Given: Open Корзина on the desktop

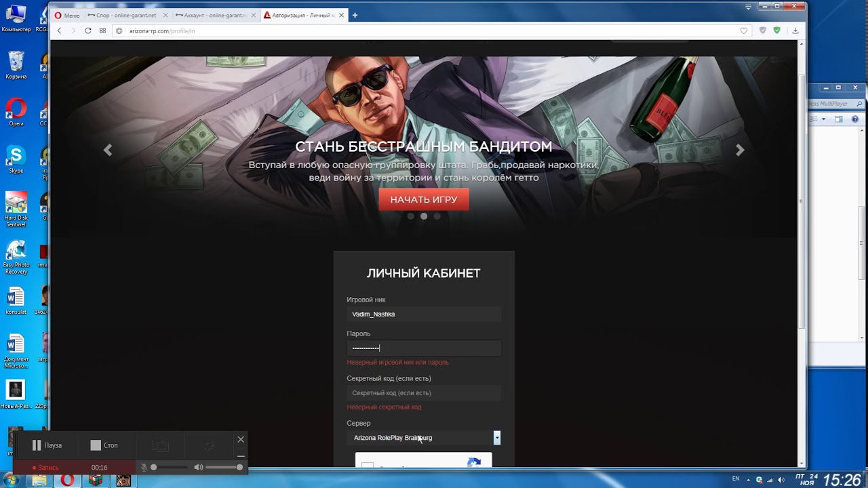Looking at the screenshot, I should (16, 65).
